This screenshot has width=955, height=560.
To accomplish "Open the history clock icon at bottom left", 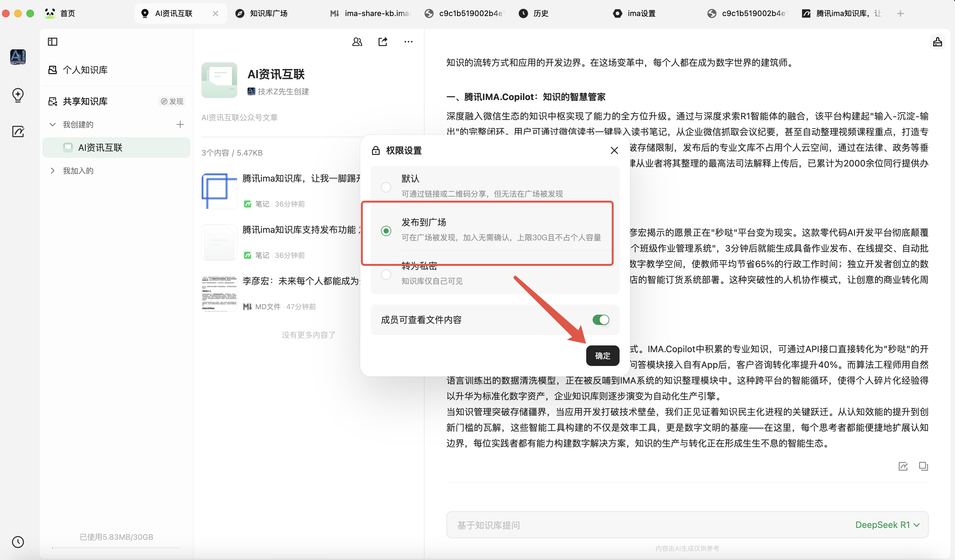I will (x=18, y=542).
